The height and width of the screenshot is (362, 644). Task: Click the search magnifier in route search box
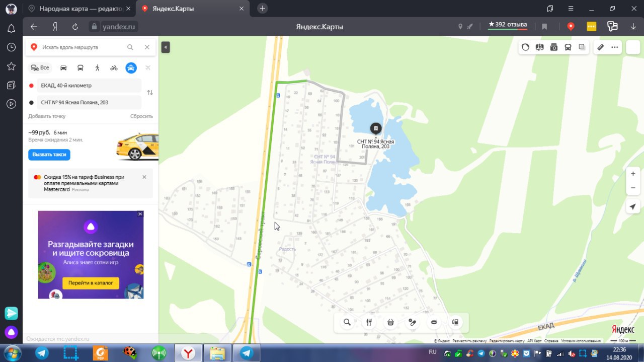[x=130, y=47]
